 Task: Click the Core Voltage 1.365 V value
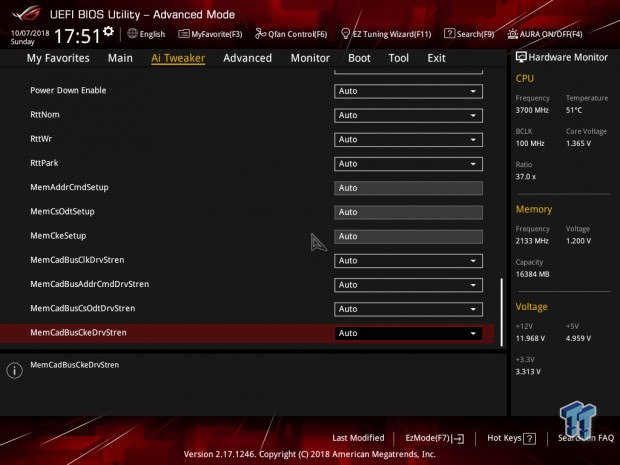point(578,144)
